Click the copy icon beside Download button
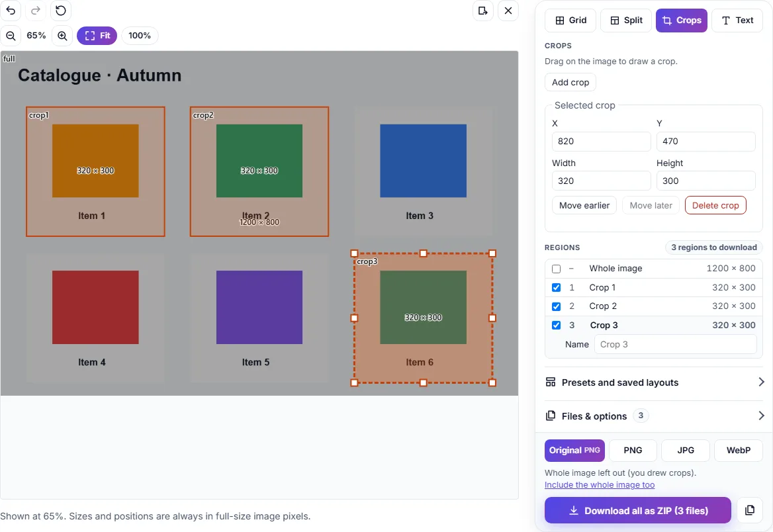The width and height of the screenshot is (773, 532). tap(750, 510)
